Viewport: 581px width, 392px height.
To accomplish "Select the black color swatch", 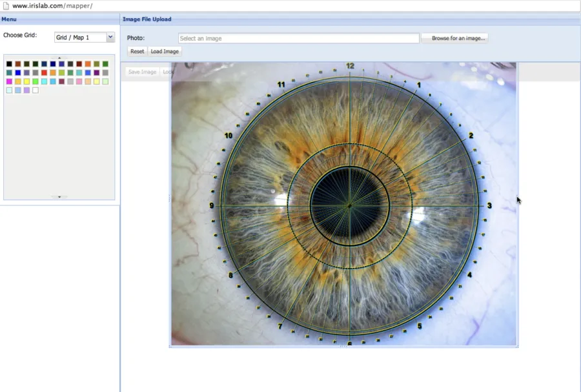I will point(9,64).
